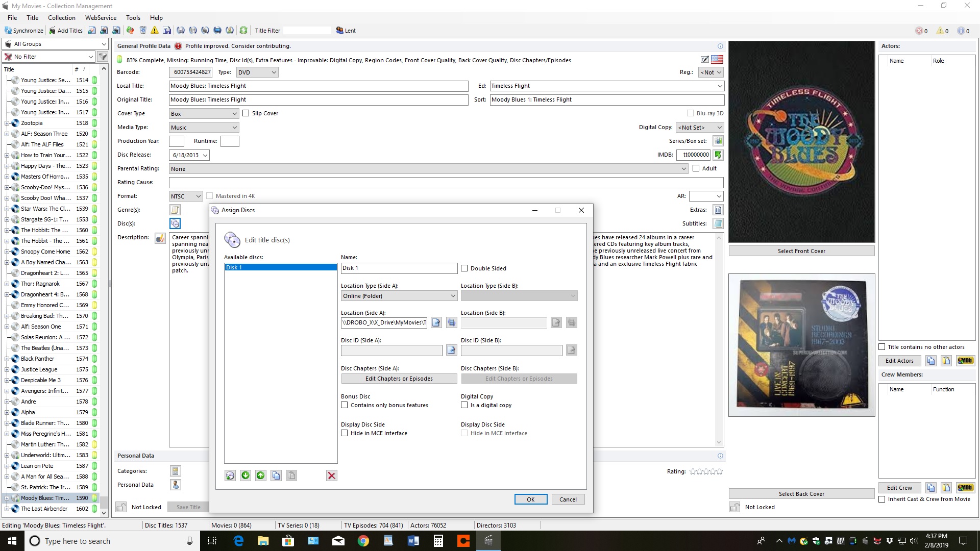This screenshot has height=551, width=980.
Task: Click the Browse Location (Side A) icon
Action: (x=436, y=322)
